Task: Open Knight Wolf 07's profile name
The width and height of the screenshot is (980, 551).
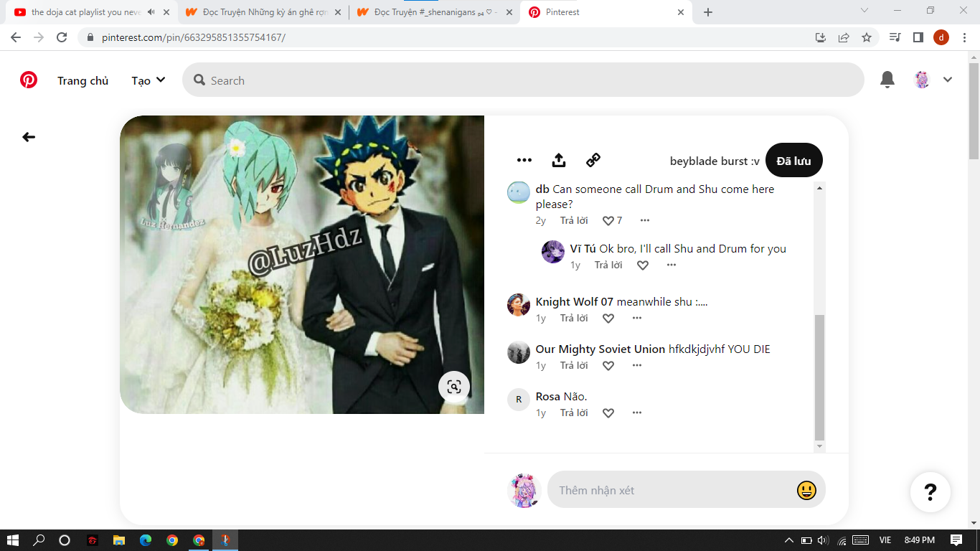Action: [575, 302]
